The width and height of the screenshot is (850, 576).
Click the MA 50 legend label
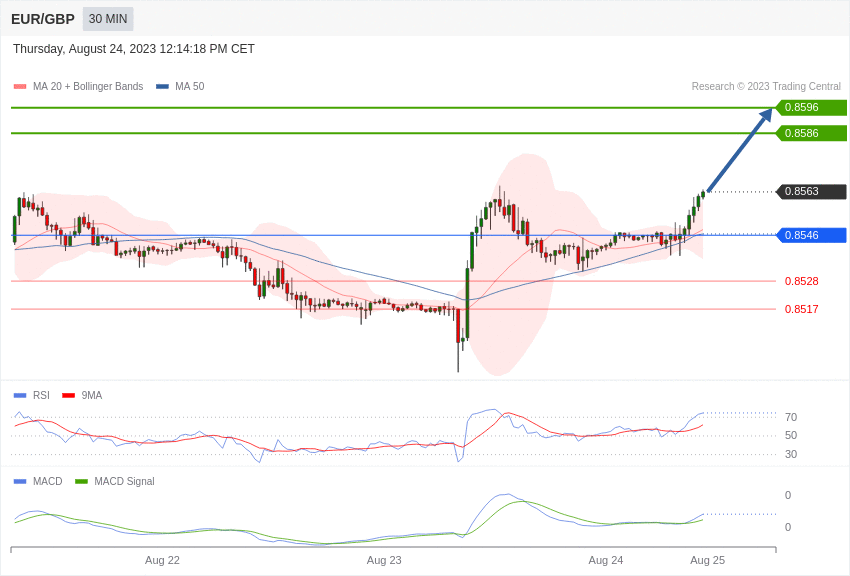point(190,87)
